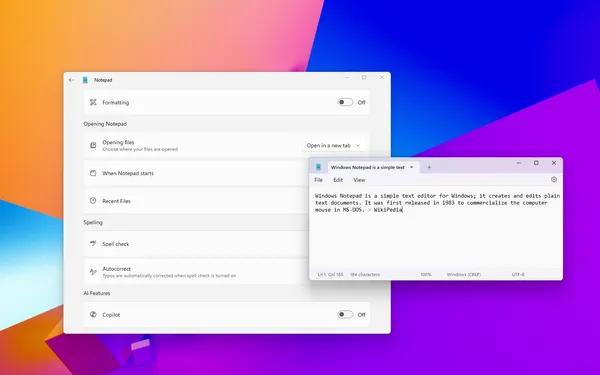Click the 100% zoom level in status bar

(426, 274)
